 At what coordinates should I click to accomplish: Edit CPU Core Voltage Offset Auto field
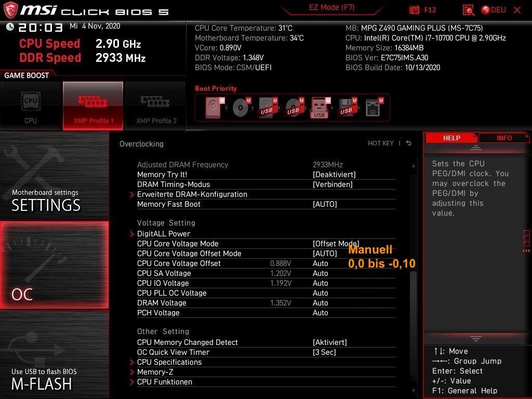tap(320, 263)
